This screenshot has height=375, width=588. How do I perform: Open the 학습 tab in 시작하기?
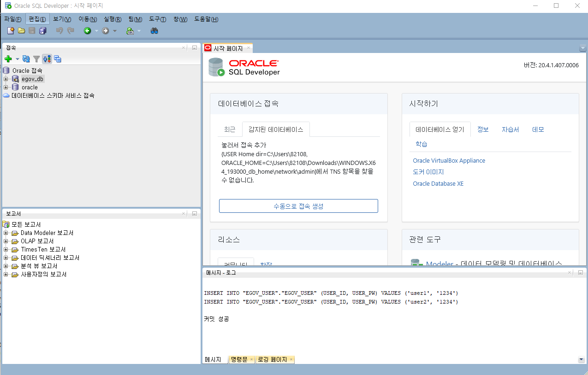pos(422,144)
